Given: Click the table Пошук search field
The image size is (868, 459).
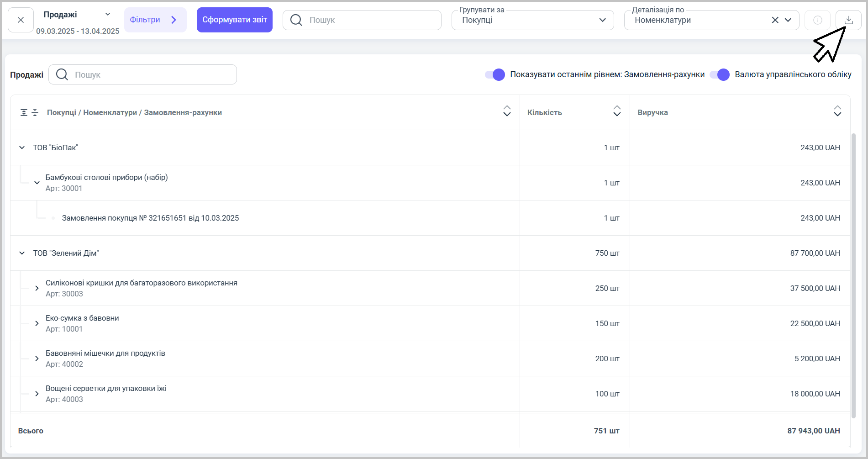Looking at the screenshot, I should pyautogui.click(x=151, y=75).
